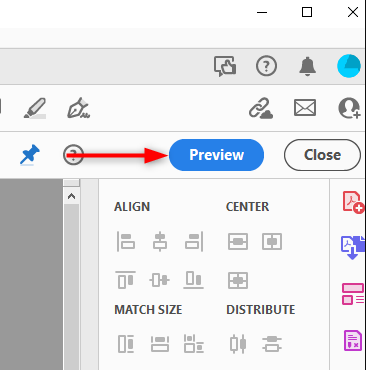Open the purple Prepare Form tool icon
Screen dimensions: 366x370
pos(353,340)
